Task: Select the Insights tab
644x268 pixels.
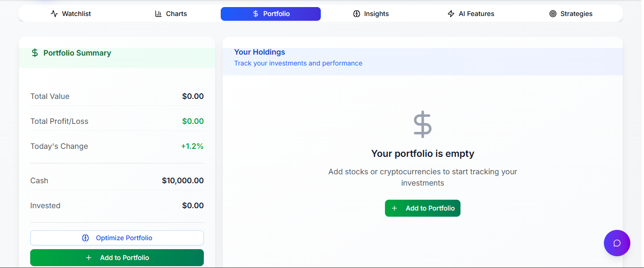Action: click(x=371, y=14)
